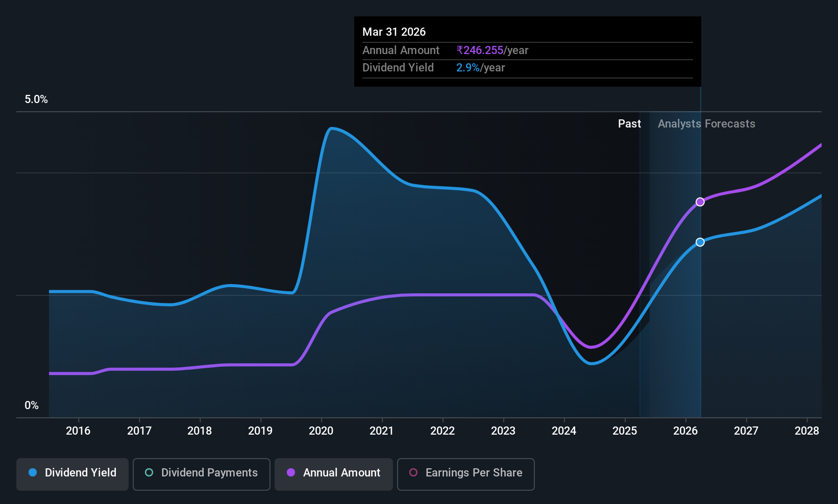The width and height of the screenshot is (838, 504).
Task: Click the Mar 31 2026 tooltip date
Action: coord(394,32)
